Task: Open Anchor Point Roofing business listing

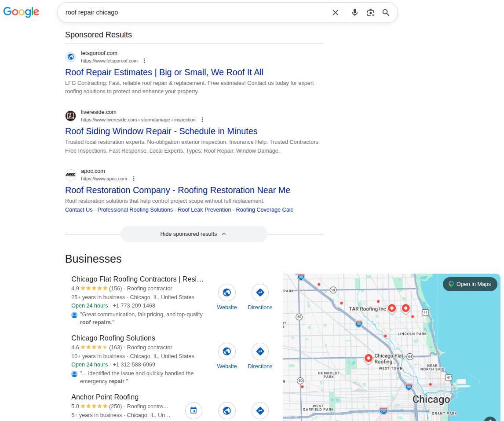Action: [x=105, y=397]
